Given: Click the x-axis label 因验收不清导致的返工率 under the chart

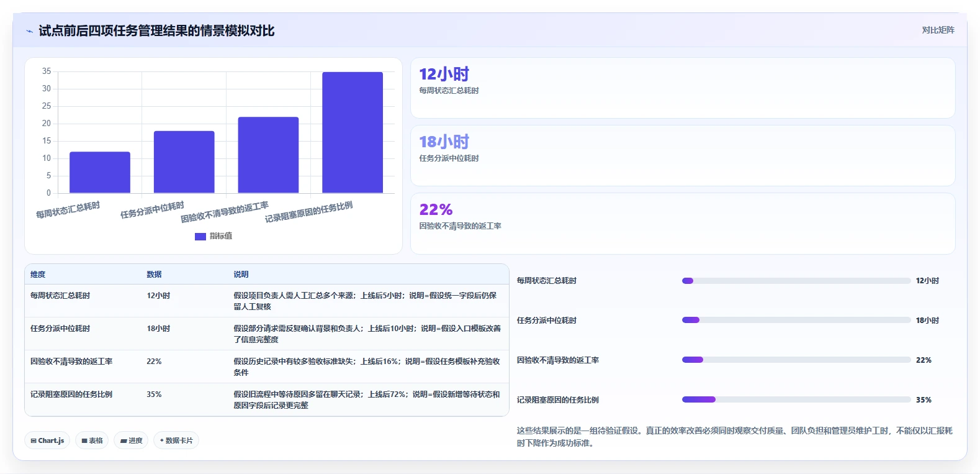Looking at the screenshot, I should click(x=225, y=212).
